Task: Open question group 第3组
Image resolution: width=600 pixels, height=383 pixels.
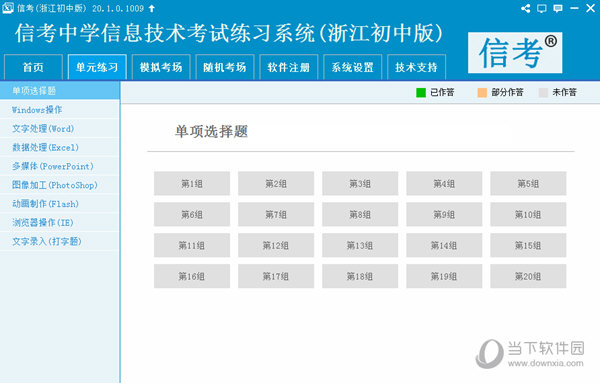Action: pyautogui.click(x=360, y=184)
